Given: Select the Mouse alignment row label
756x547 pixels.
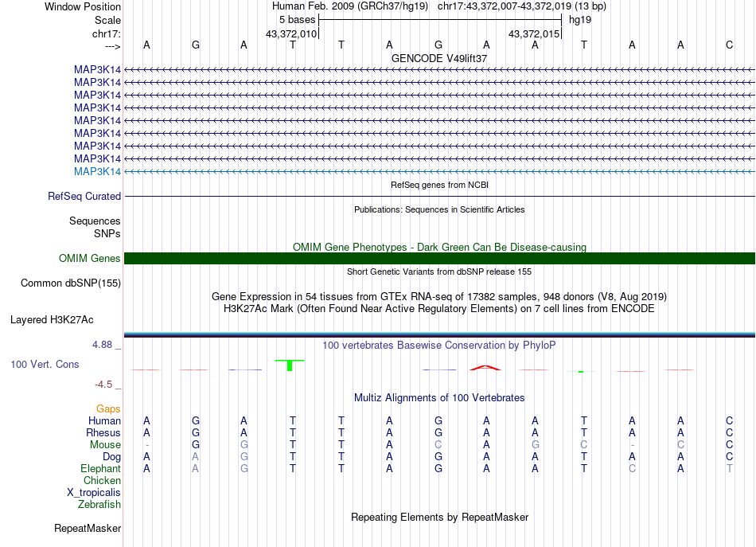Looking at the screenshot, I should point(105,445).
